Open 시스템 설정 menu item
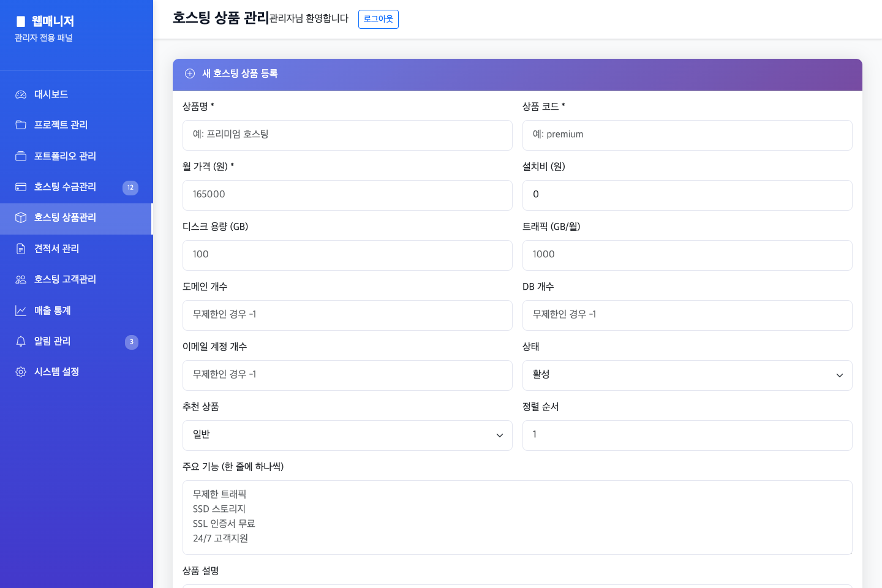 (x=77, y=372)
